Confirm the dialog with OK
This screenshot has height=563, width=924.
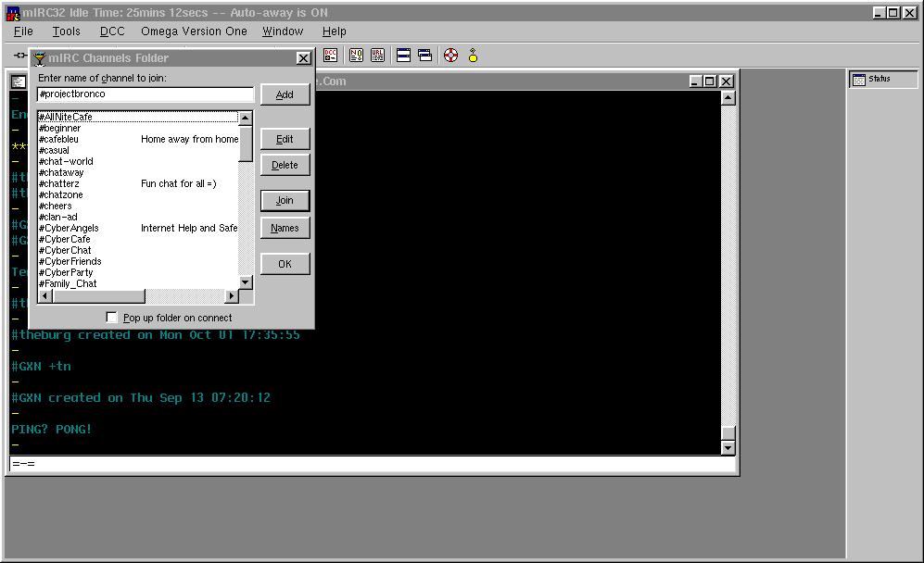click(x=285, y=264)
